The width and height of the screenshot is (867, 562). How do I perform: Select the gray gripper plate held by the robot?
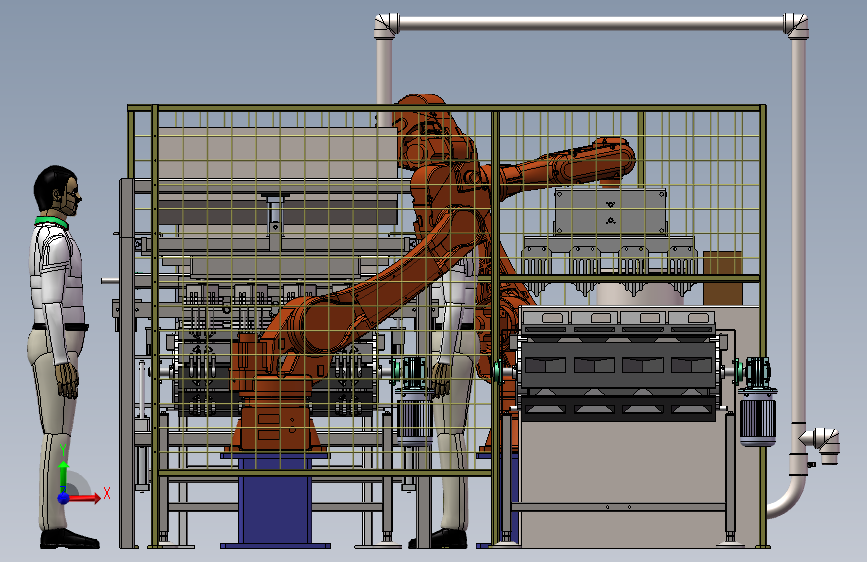[610, 212]
